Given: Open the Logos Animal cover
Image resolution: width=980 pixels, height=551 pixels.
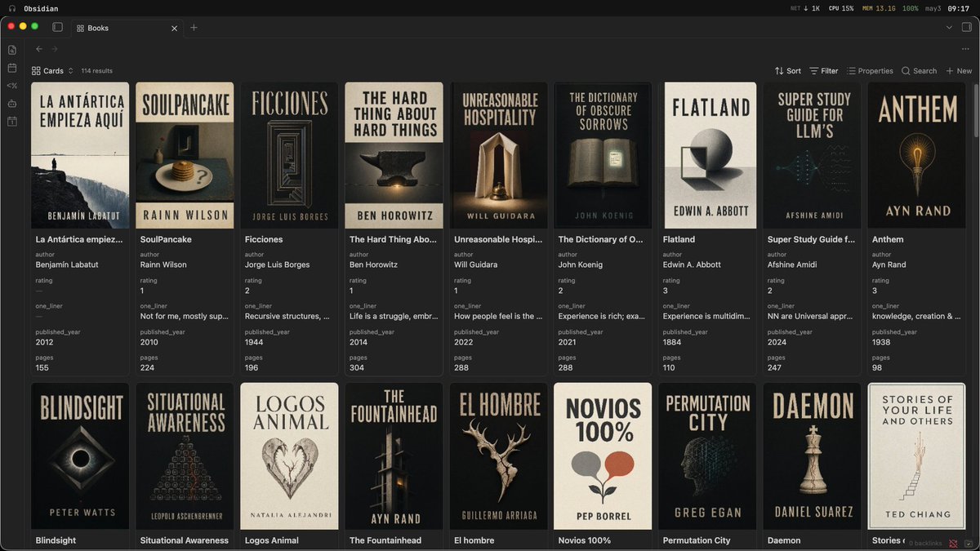Looking at the screenshot, I should pos(289,456).
